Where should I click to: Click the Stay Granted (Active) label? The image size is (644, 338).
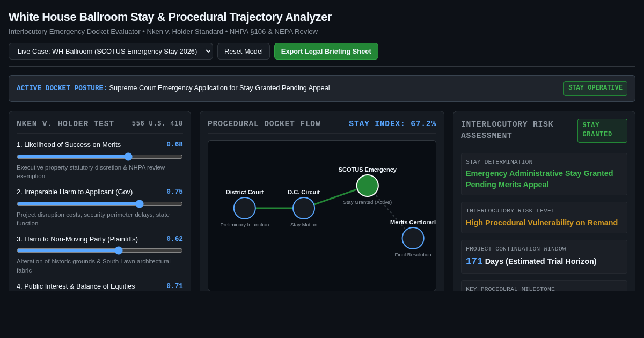coord(368,202)
